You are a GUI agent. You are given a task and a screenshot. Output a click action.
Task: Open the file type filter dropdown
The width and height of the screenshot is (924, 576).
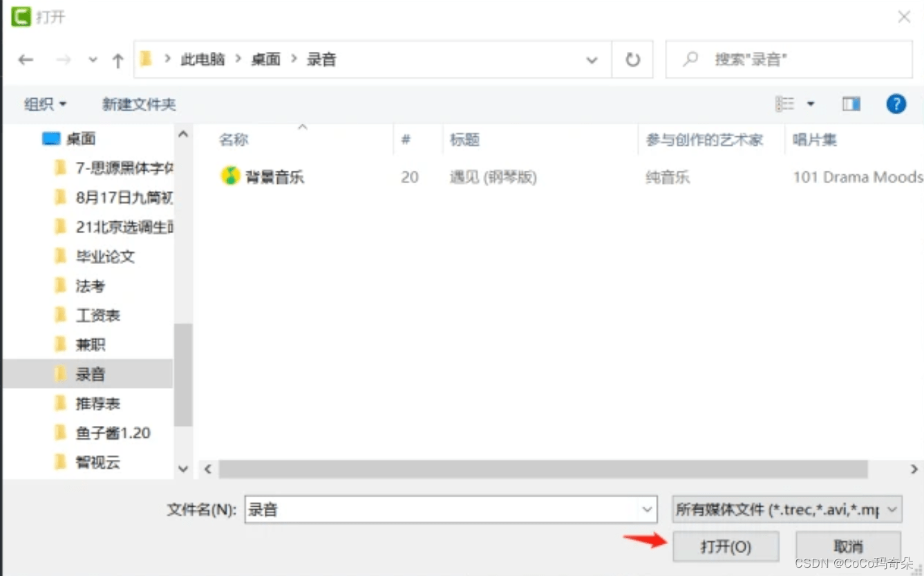pyautogui.click(x=787, y=510)
